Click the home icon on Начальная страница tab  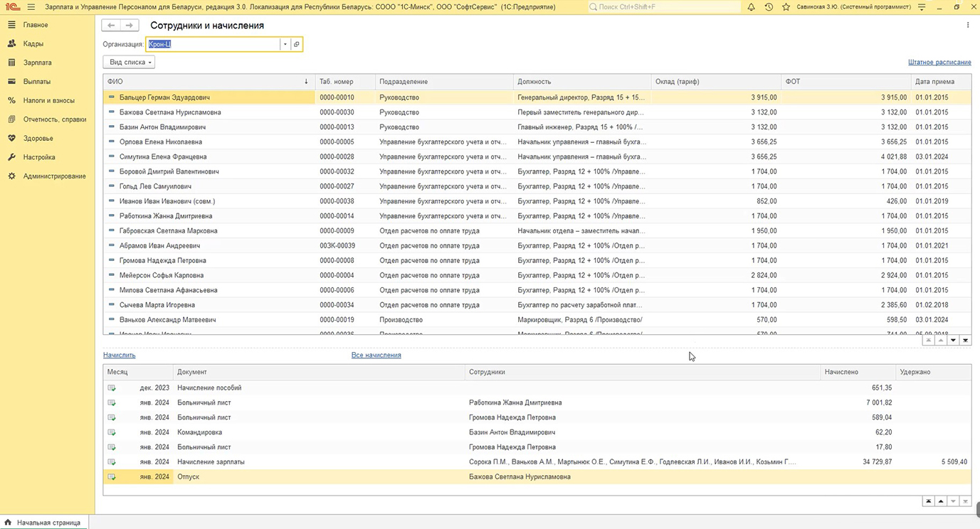coord(9,523)
